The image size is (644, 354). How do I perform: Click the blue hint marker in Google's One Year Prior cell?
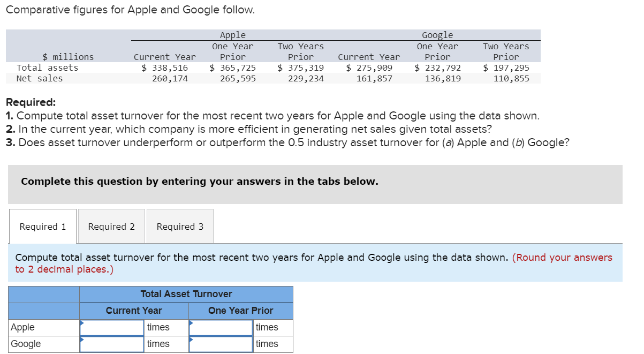190,339
